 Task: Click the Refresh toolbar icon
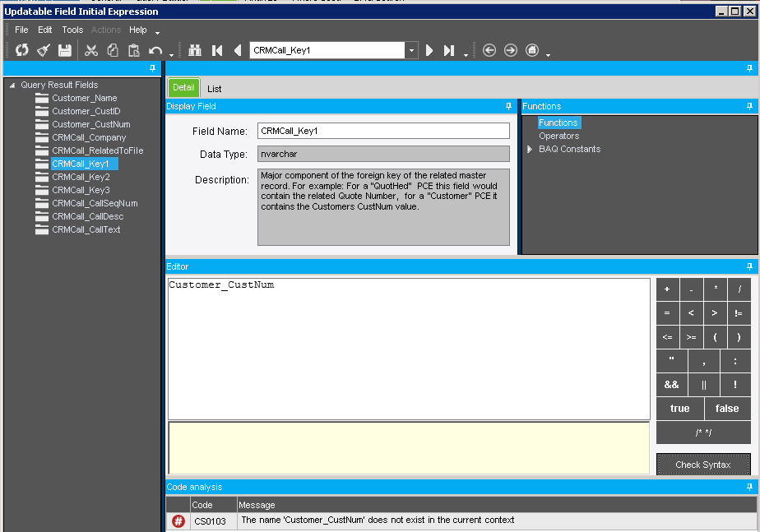click(22, 50)
